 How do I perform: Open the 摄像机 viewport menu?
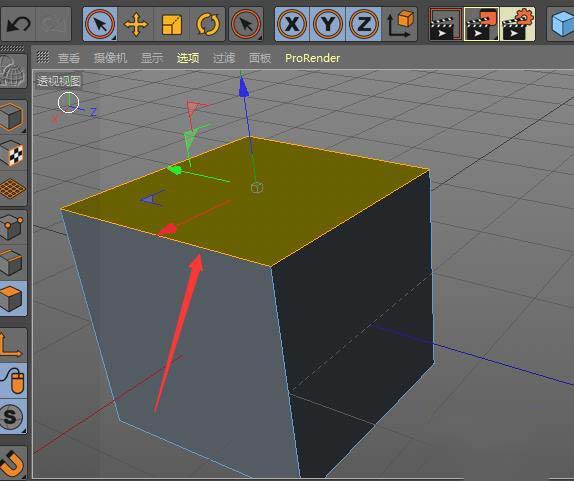pyautogui.click(x=110, y=58)
